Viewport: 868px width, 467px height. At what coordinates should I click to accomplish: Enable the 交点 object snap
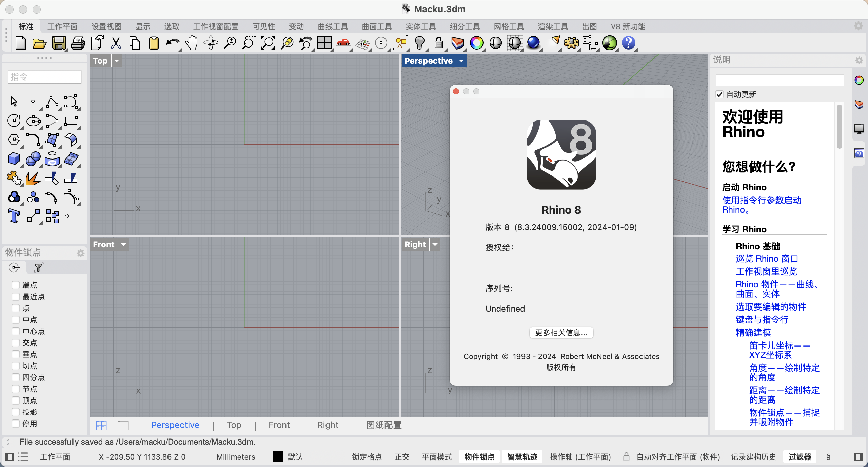click(x=15, y=342)
